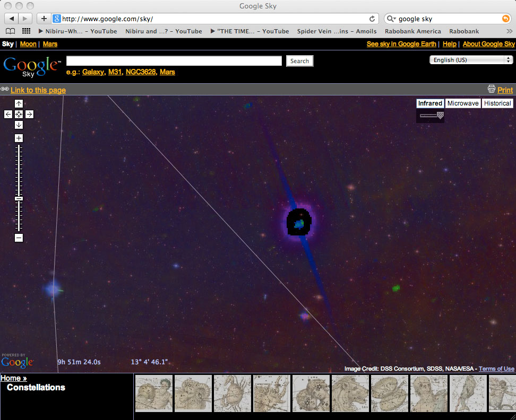516x420 pixels.
Task: Click Link to this page
Action: click(38, 90)
